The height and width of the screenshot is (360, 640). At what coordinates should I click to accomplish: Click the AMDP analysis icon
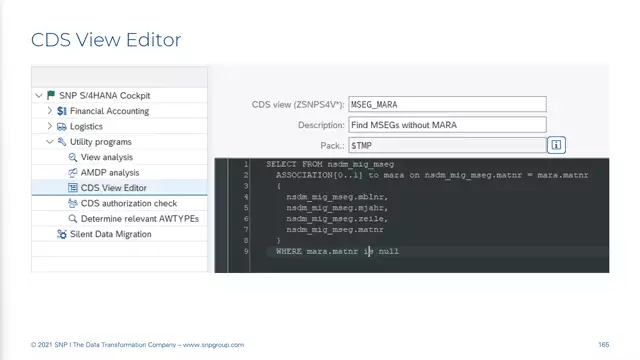(73, 173)
